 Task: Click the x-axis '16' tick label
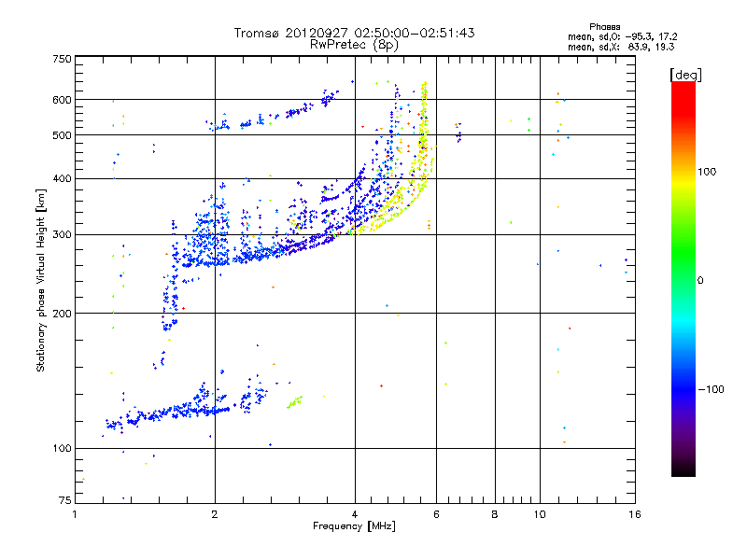[x=635, y=514]
